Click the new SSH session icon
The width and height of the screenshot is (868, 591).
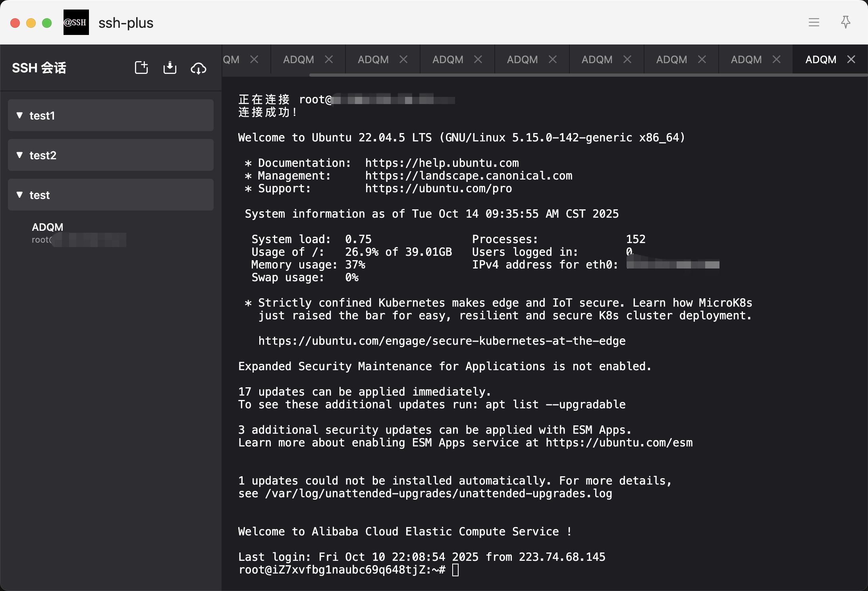coord(141,68)
